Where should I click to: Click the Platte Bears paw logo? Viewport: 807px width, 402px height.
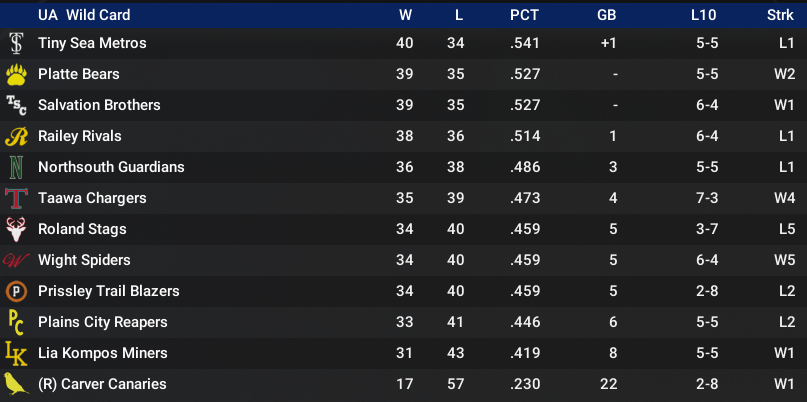click(16, 74)
